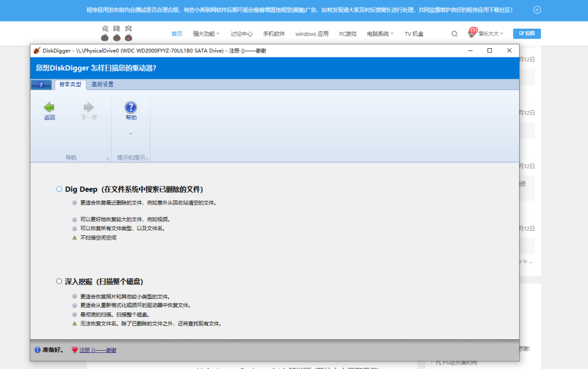This screenshot has height=369, width=588.
Task: Click the blue 投稿 button on webpage
Action: click(527, 33)
